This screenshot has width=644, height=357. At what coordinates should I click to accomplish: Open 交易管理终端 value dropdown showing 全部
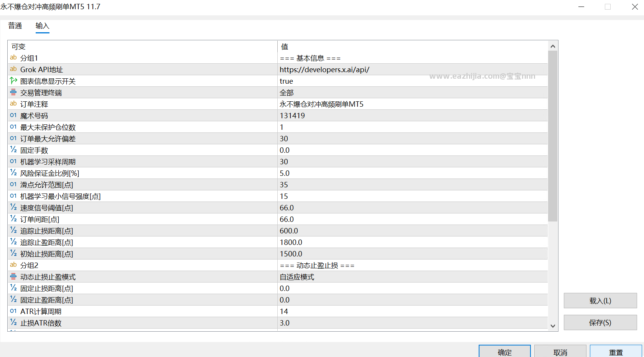(412, 93)
